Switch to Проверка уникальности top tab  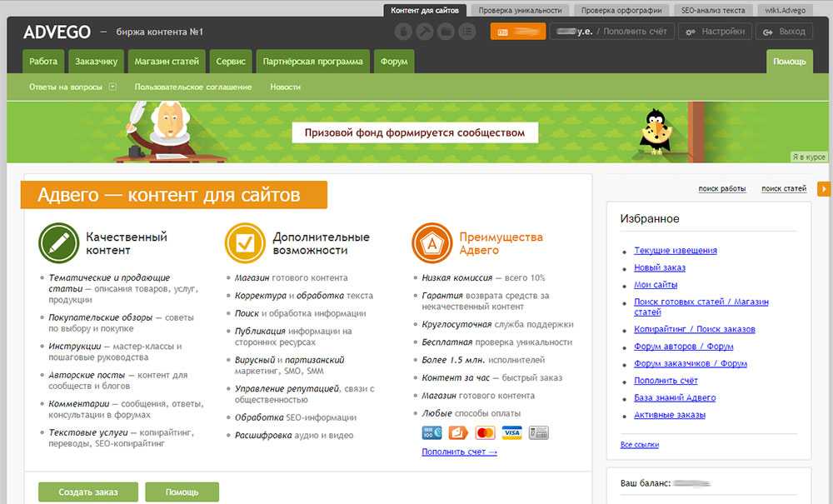[x=520, y=10]
